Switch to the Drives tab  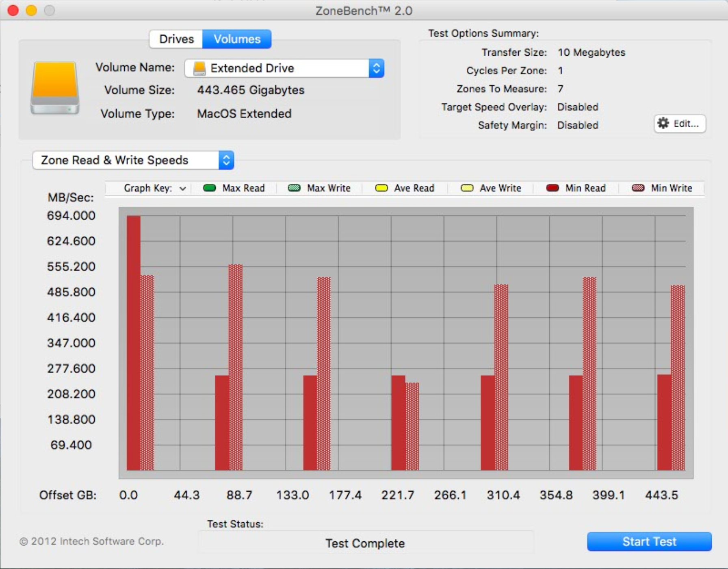pos(176,39)
